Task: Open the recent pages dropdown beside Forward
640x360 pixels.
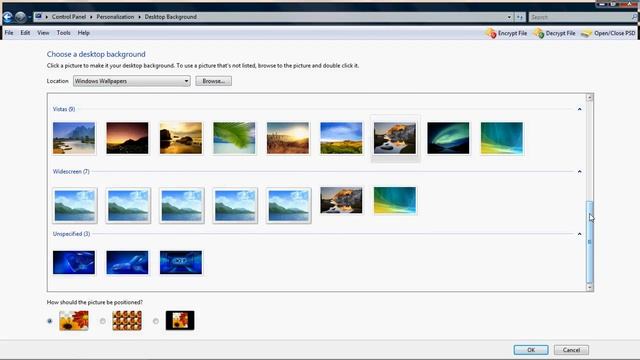Action: tap(29, 17)
